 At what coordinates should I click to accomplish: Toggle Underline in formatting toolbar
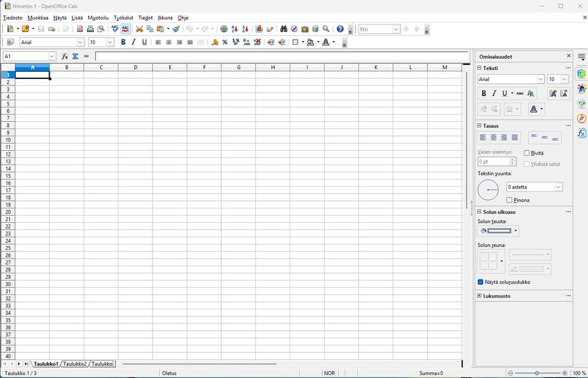pyautogui.click(x=145, y=42)
